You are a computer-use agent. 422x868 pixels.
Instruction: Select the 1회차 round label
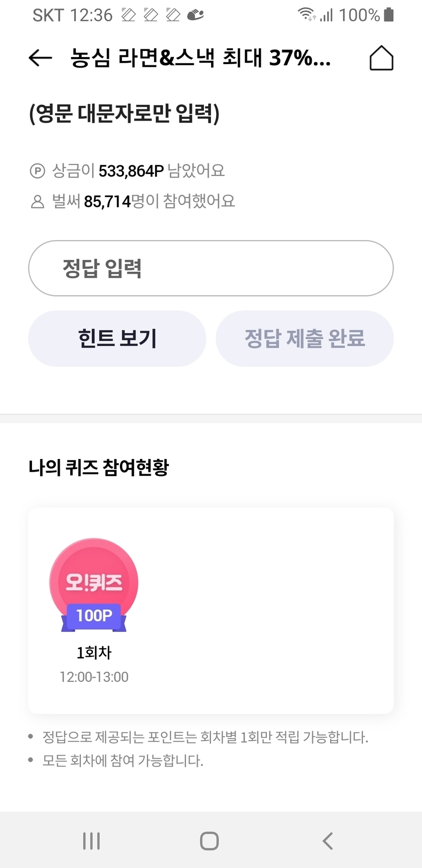click(x=94, y=652)
